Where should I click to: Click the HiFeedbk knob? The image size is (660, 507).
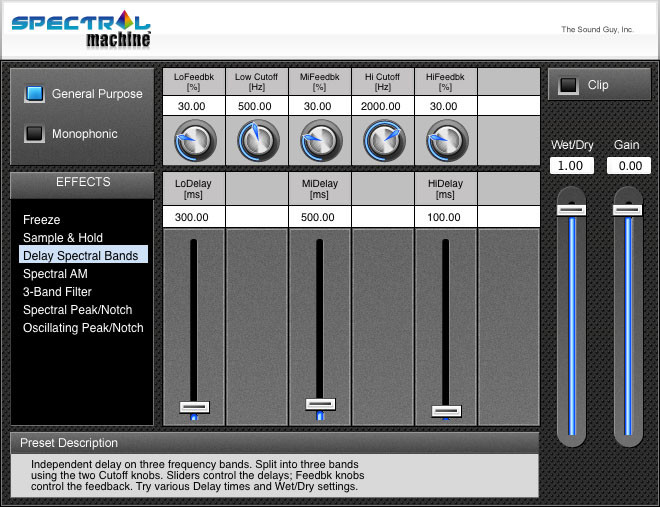447,141
